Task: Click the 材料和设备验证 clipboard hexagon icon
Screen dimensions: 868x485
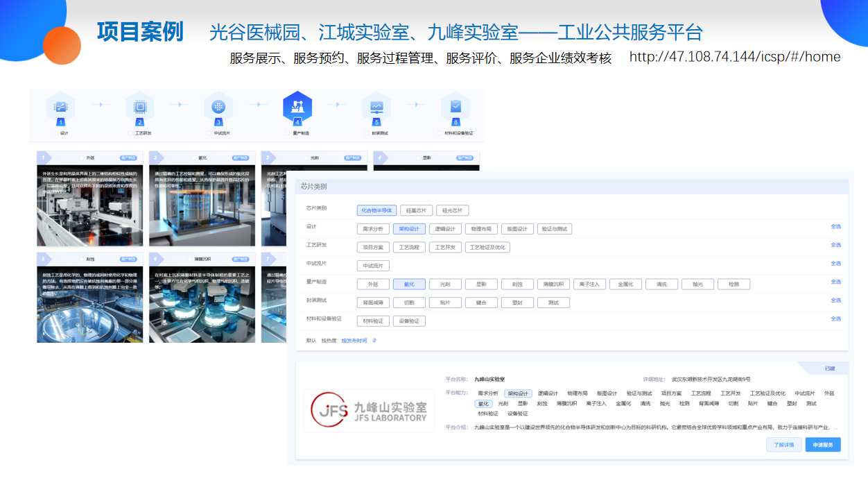Action: [x=455, y=107]
